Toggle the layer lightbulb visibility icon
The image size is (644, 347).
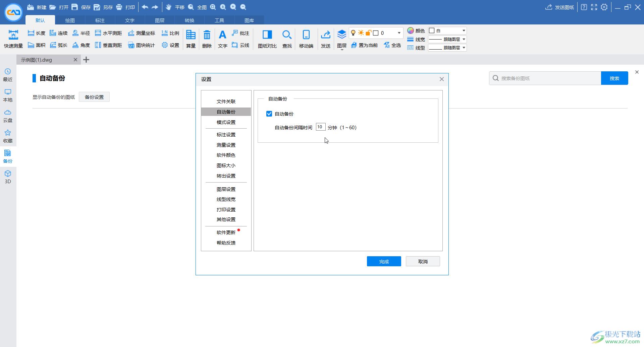[x=353, y=33]
